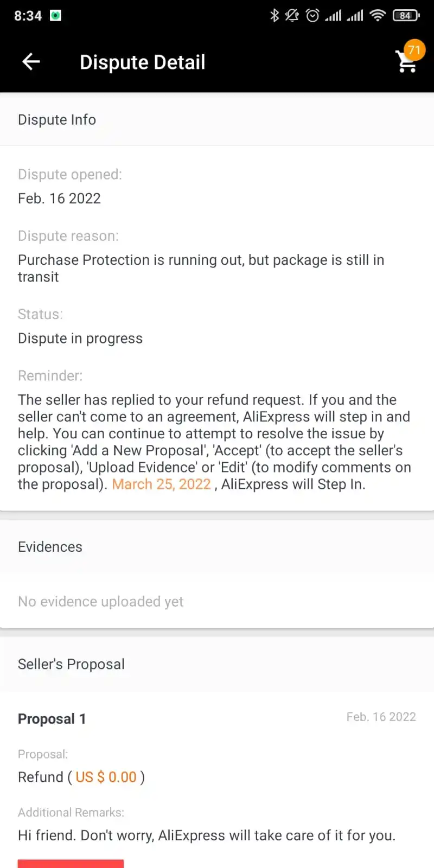Tap the Wi-Fi status icon
434x868 pixels.
point(378,15)
